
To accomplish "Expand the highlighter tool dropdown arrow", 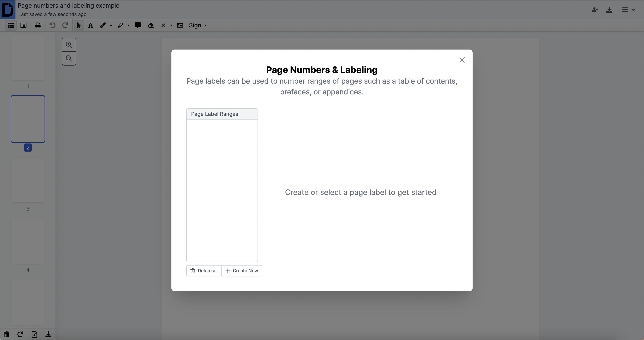I will pyautogui.click(x=129, y=26).
